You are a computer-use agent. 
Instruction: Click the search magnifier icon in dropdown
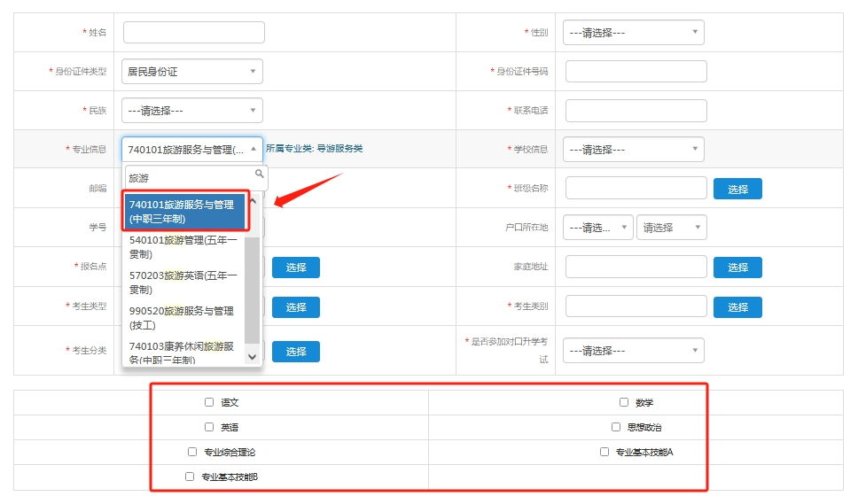[260, 174]
